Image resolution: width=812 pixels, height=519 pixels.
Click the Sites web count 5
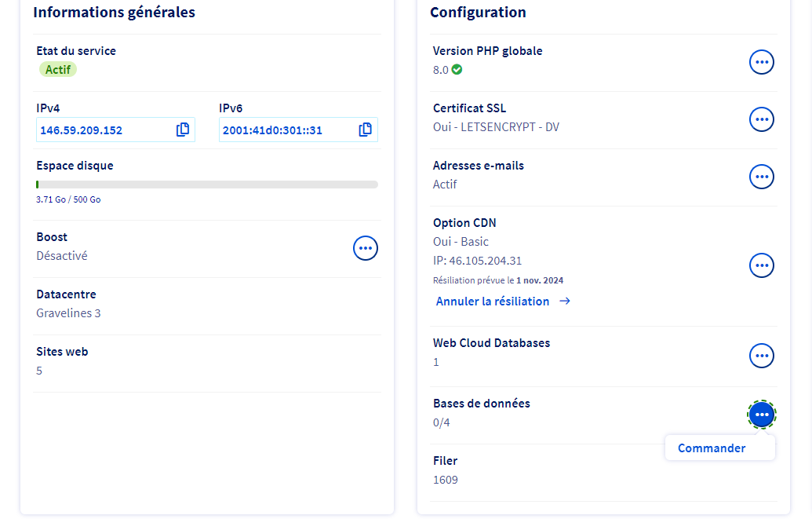[39, 371]
